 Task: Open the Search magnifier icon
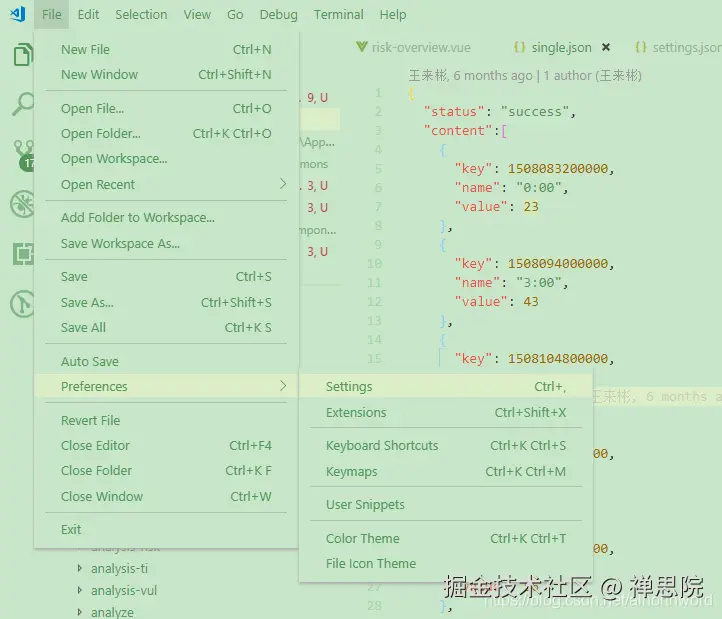click(23, 103)
